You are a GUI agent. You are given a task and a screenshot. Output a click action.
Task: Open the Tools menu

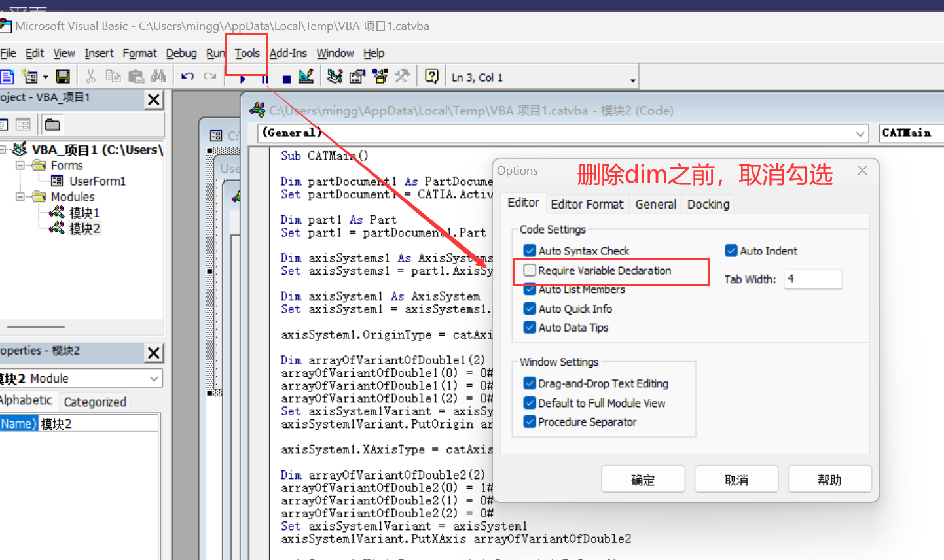tap(247, 53)
